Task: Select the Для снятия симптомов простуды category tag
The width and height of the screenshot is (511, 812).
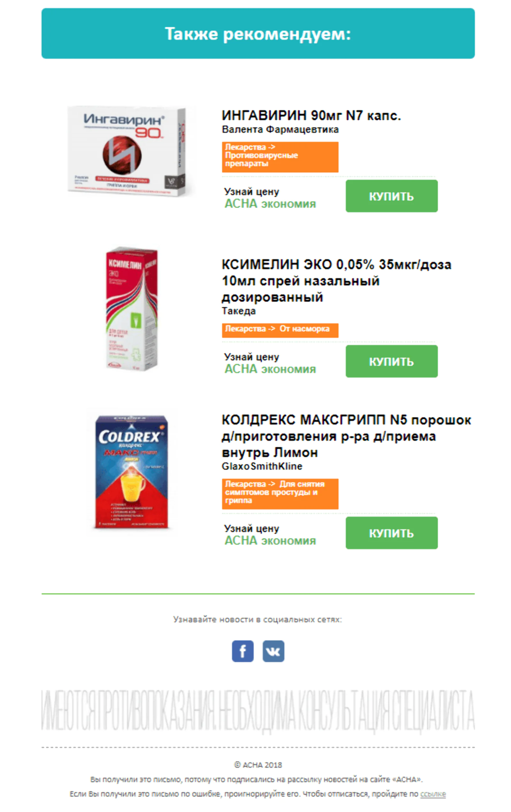Action: [x=280, y=494]
